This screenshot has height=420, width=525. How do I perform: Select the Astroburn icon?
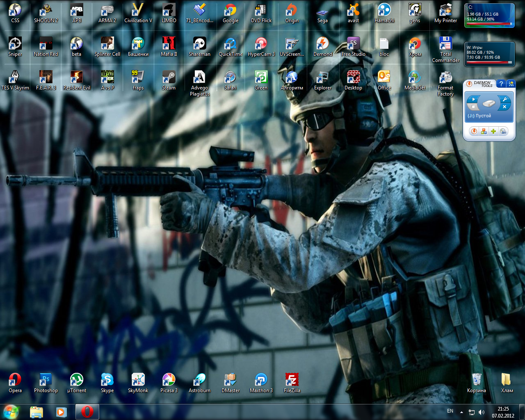pyautogui.click(x=200, y=383)
